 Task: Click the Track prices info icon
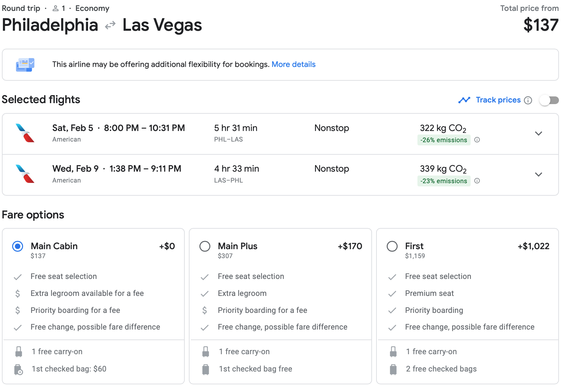528,100
